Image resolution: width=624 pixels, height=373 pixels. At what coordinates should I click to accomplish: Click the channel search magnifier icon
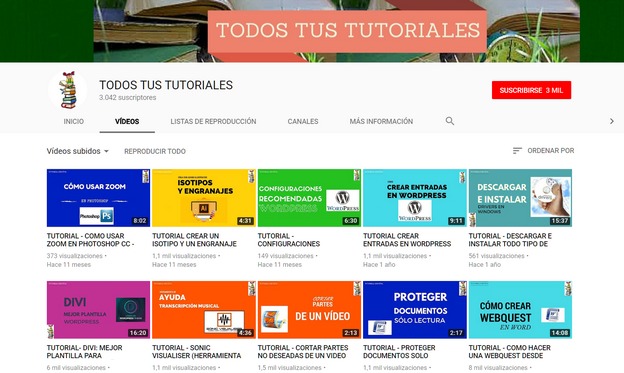tap(450, 121)
